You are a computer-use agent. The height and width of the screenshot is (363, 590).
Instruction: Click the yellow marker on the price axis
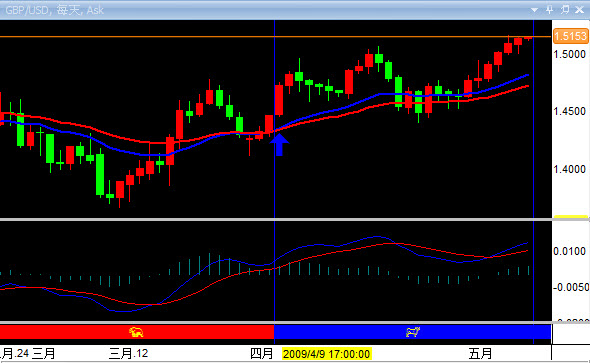coord(570,217)
